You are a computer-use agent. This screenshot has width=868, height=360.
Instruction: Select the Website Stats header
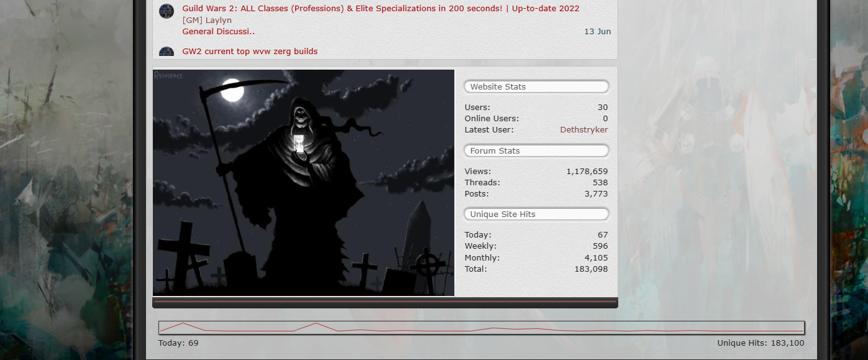536,87
